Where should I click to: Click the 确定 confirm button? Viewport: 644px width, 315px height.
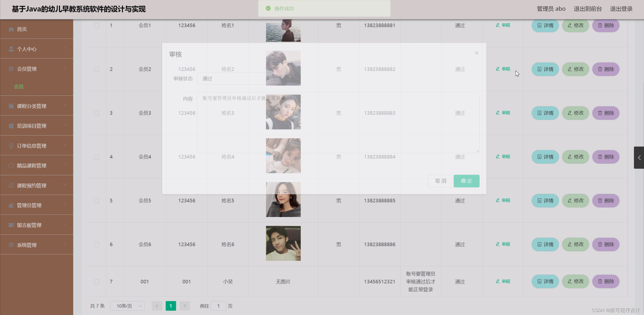[x=466, y=181]
